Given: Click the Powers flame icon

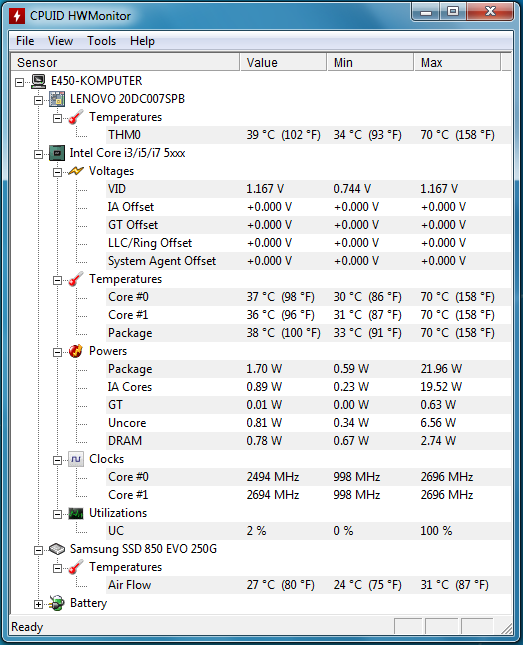Looking at the screenshot, I should [x=76, y=351].
